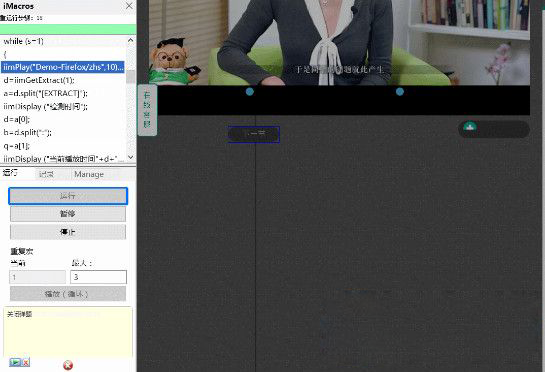Click the blue-outlined button below the video
Viewport: 545px width, 372px height.
coord(254,135)
